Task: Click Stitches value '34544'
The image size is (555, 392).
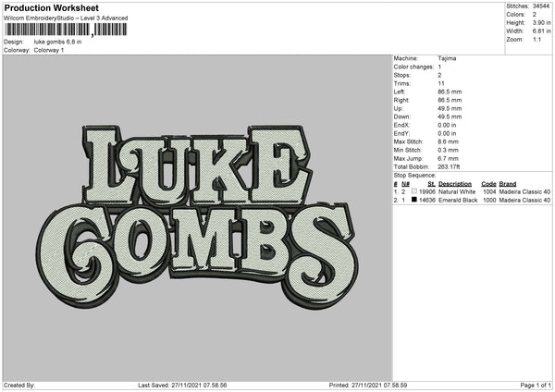Action: click(x=541, y=6)
